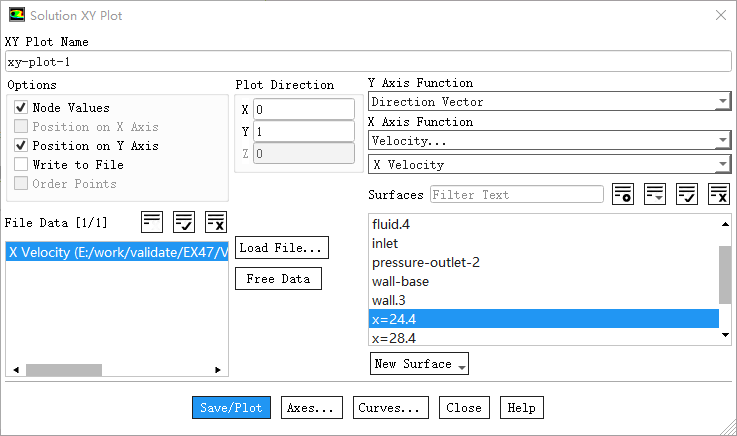Click Surfaces filter options icon
Viewport: 737px width, 436px height.
click(623, 194)
